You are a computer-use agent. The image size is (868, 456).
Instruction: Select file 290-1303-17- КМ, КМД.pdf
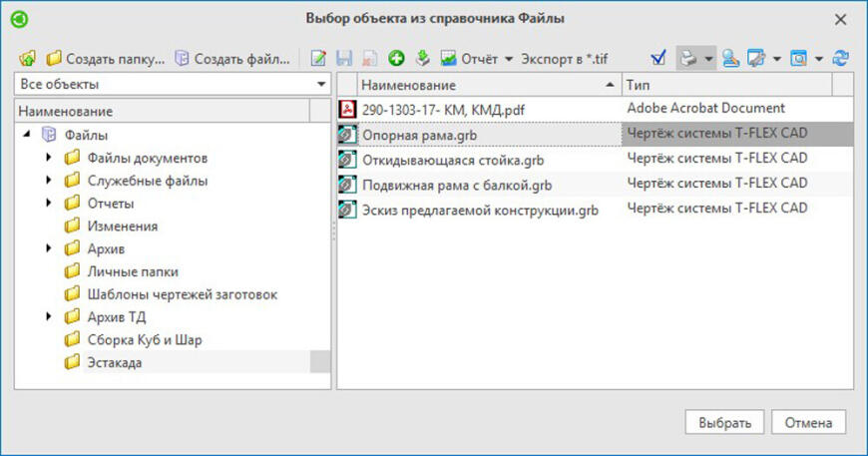pos(443,110)
